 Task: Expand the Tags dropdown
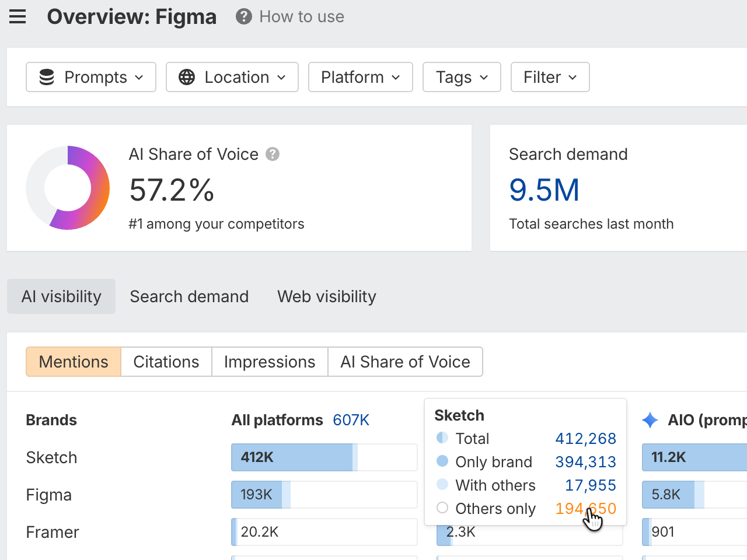click(x=462, y=77)
